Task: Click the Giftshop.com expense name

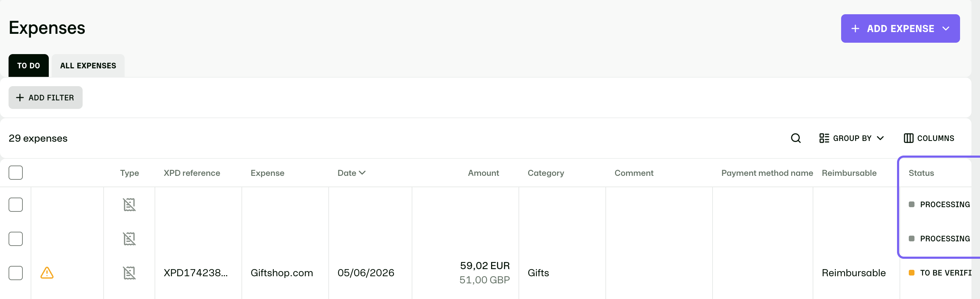Action: (x=282, y=273)
